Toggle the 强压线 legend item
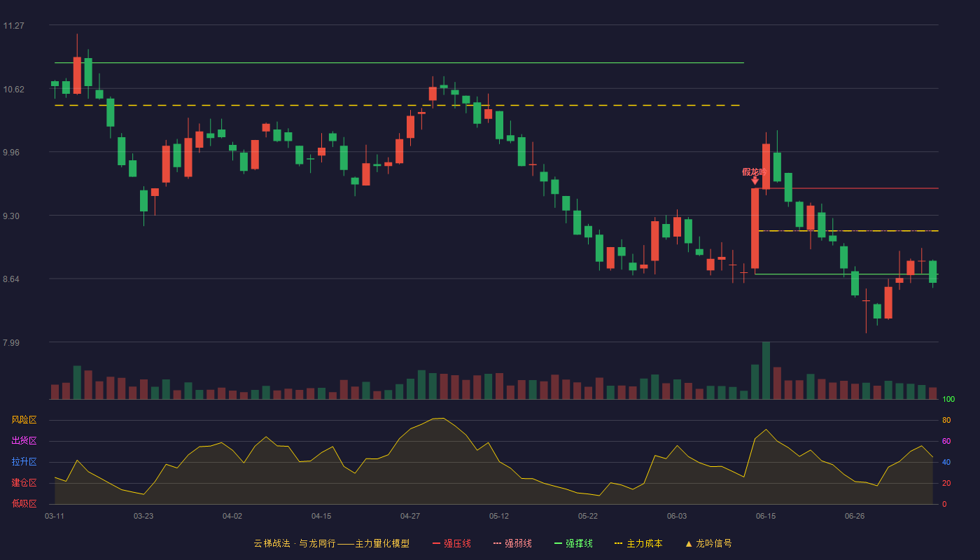This screenshot has height=560, width=980. pyautogui.click(x=451, y=543)
